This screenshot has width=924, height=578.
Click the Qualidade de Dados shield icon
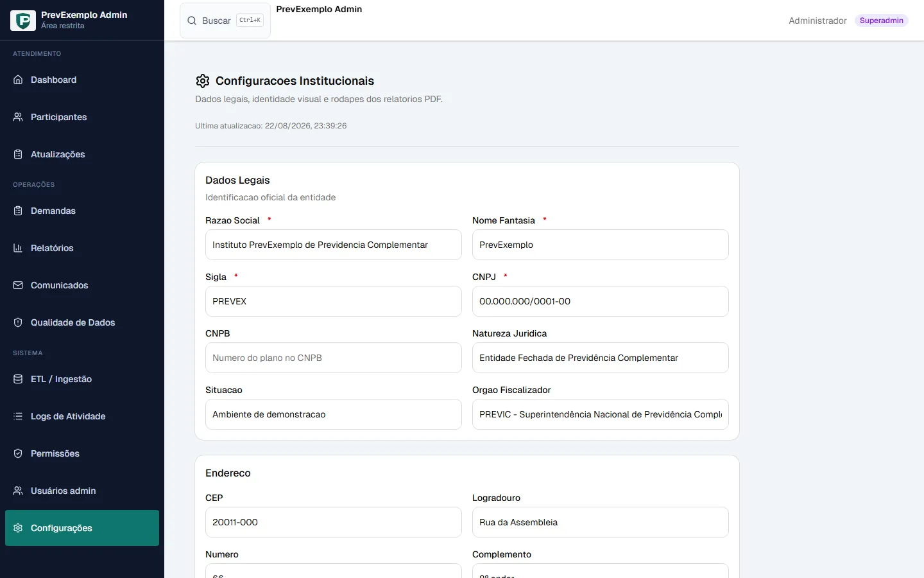coord(18,322)
